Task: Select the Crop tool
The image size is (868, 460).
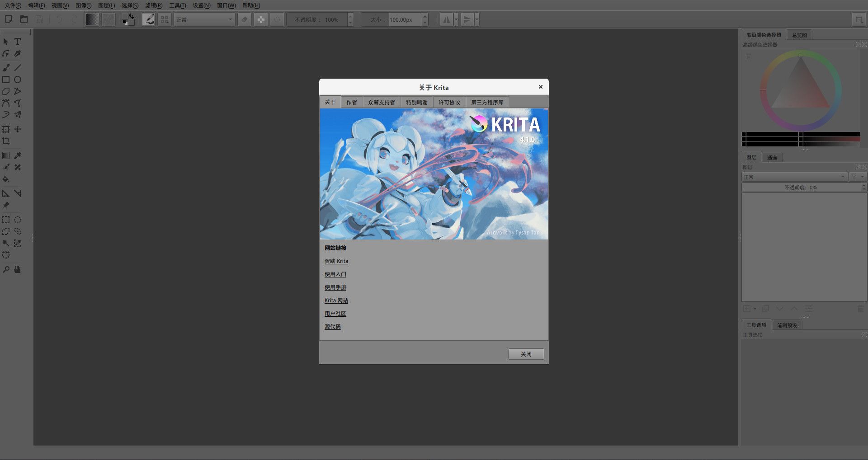Action: click(x=6, y=141)
